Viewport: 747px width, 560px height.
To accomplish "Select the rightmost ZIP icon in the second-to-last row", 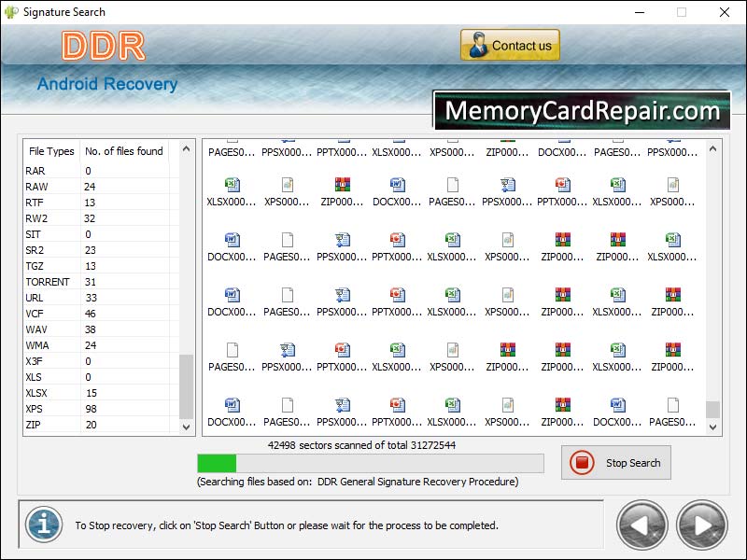I will coord(672,350).
